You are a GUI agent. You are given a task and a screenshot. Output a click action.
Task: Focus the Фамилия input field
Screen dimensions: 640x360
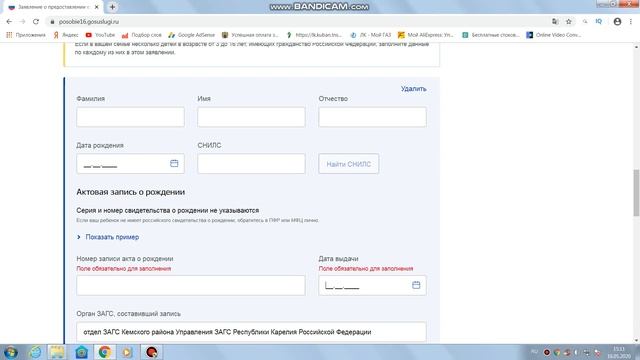pyautogui.click(x=130, y=117)
